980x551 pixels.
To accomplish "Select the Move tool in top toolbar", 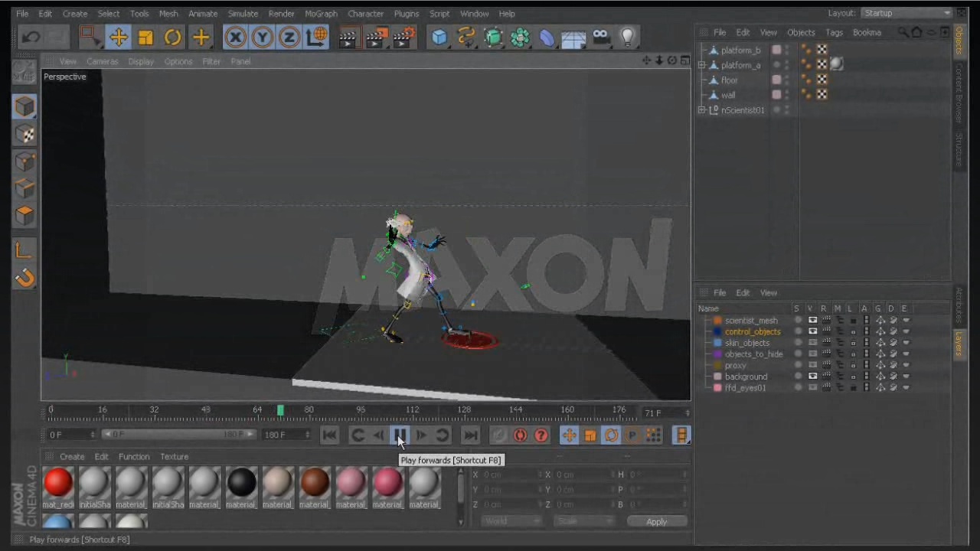I will (118, 37).
